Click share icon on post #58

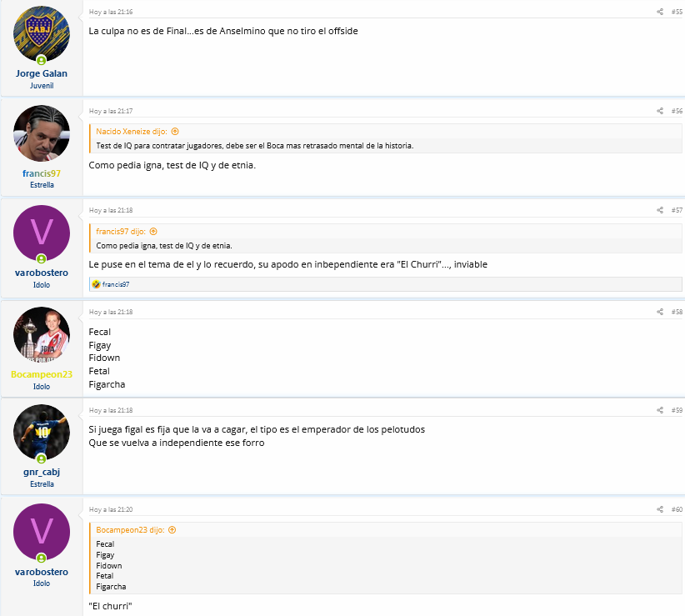tap(660, 312)
